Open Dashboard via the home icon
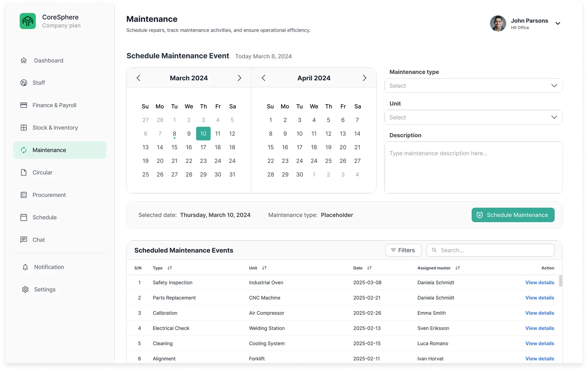The image size is (588, 371). (x=24, y=61)
